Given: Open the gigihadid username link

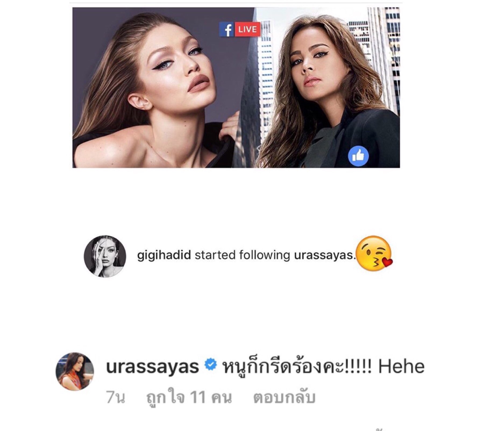Looking at the screenshot, I should (164, 255).
